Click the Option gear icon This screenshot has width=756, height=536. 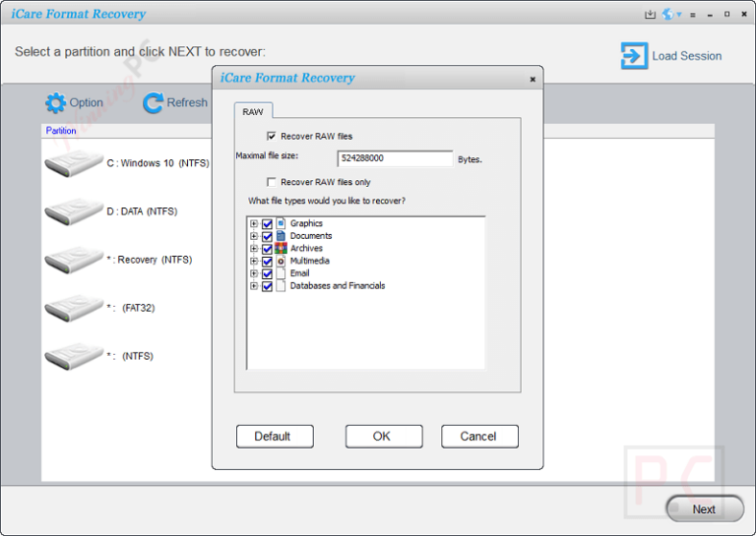(55, 102)
